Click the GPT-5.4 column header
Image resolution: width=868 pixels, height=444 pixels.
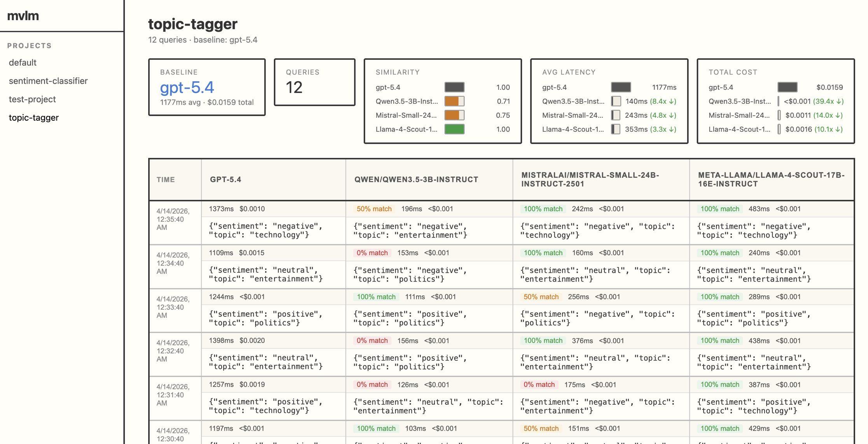[226, 179]
